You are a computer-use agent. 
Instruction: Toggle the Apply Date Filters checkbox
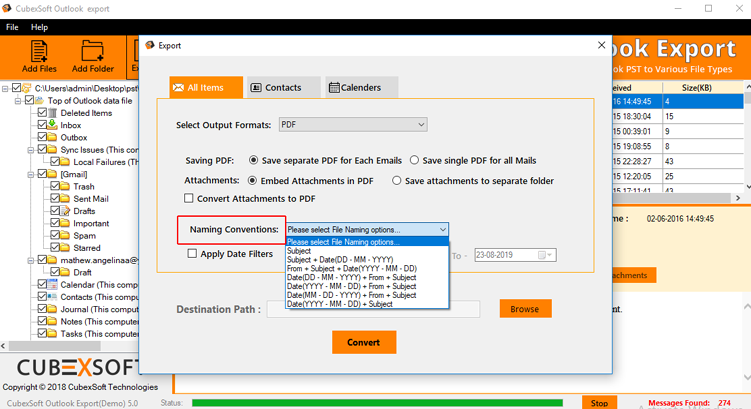pos(192,254)
